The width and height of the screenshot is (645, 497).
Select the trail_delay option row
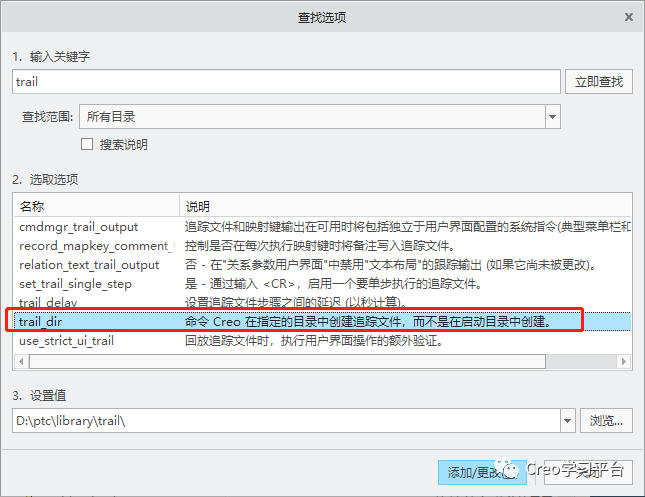click(x=322, y=302)
